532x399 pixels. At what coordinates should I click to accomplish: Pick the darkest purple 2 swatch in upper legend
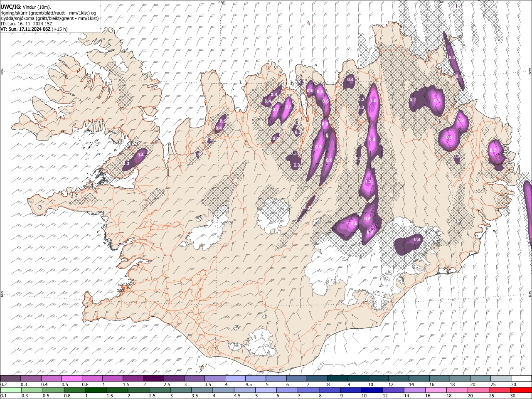(153, 379)
